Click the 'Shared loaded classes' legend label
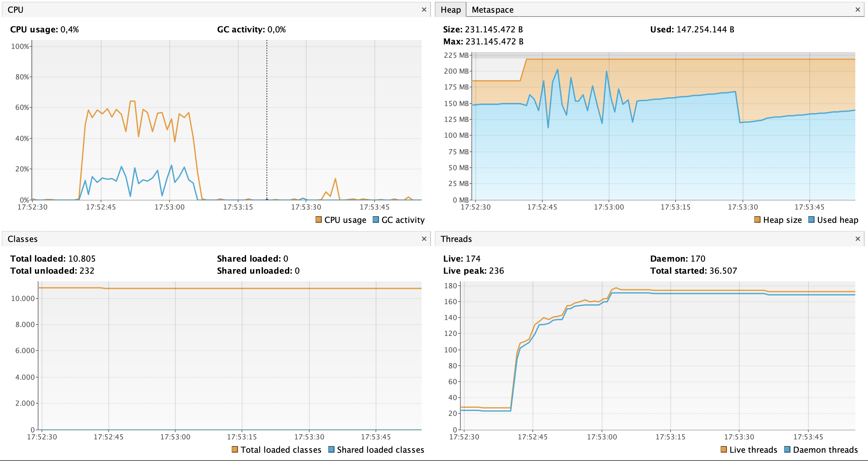This screenshot has height=461, width=868. point(381,450)
